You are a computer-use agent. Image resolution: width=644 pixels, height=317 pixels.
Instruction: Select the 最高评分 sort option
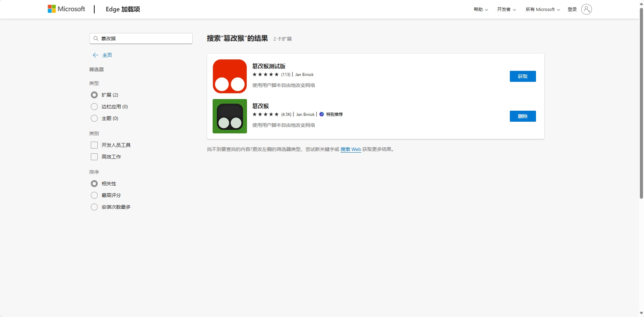pyautogui.click(x=94, y=195)
